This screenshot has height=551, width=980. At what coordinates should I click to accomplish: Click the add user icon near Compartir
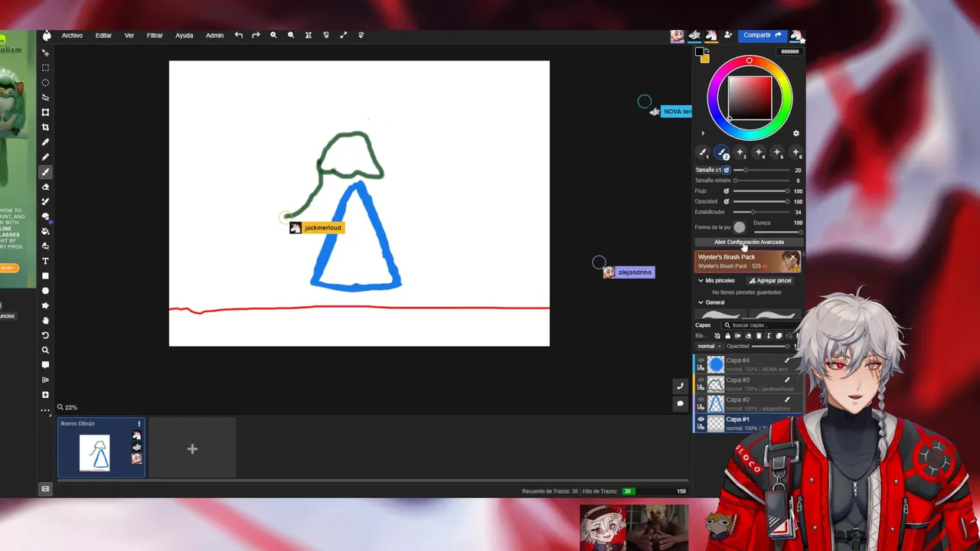coord(727,35)
